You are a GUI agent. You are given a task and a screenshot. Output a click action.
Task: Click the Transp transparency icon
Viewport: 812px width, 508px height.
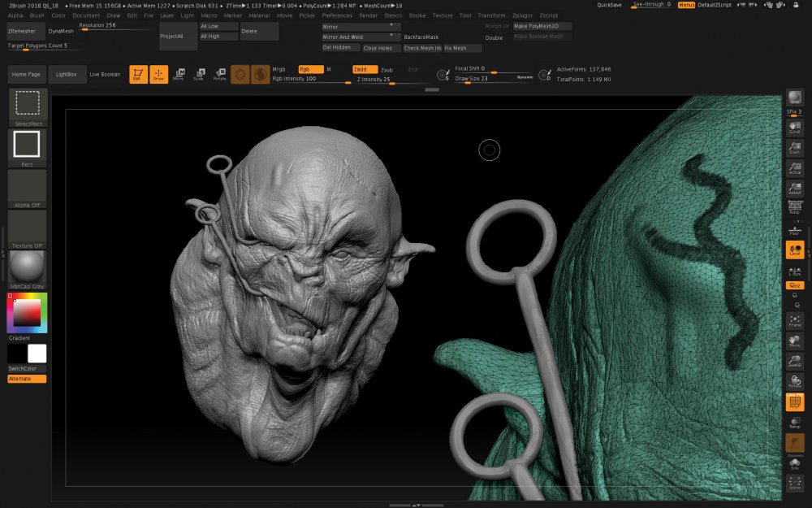794,423
